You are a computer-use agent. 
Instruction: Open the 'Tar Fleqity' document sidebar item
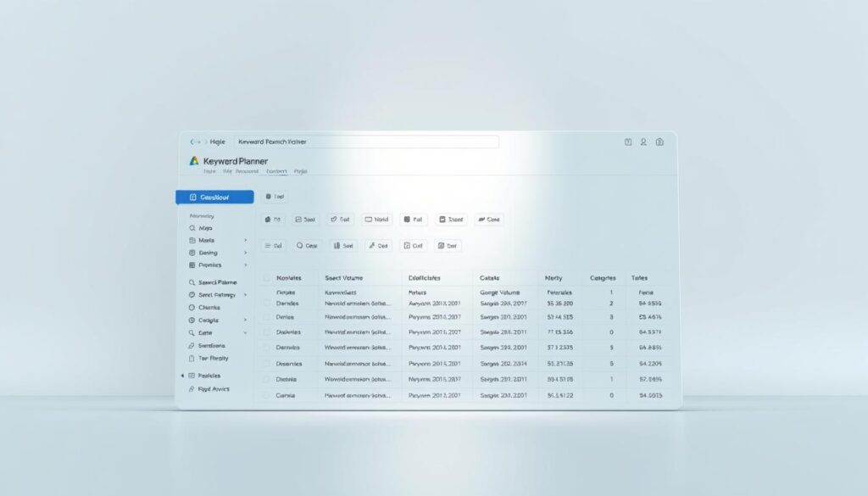tap(209, 358)
